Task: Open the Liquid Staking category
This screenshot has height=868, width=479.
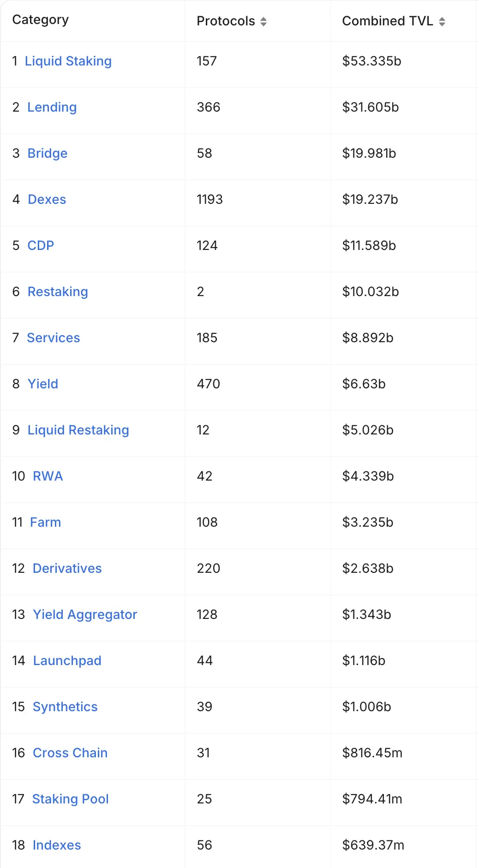Action: click(68, 61)
